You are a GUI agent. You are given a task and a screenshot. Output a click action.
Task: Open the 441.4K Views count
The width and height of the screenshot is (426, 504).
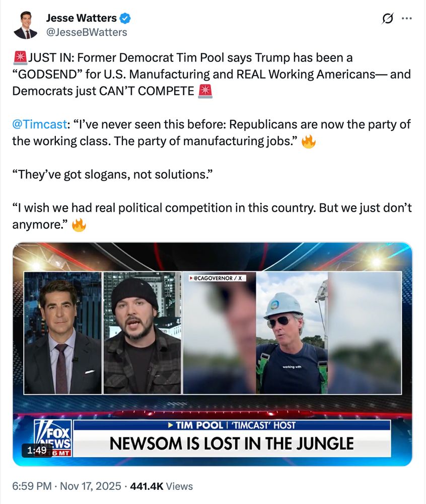pos(162,486)
